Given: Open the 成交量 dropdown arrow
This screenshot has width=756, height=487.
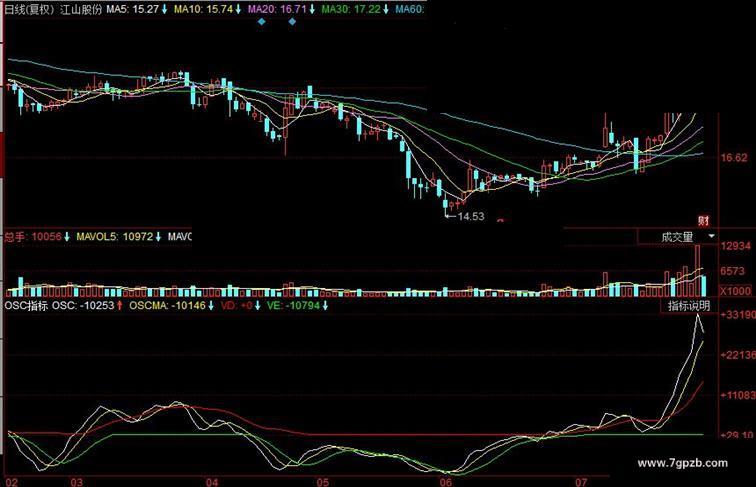Looking at the screenshot, I should pos(712,236).
